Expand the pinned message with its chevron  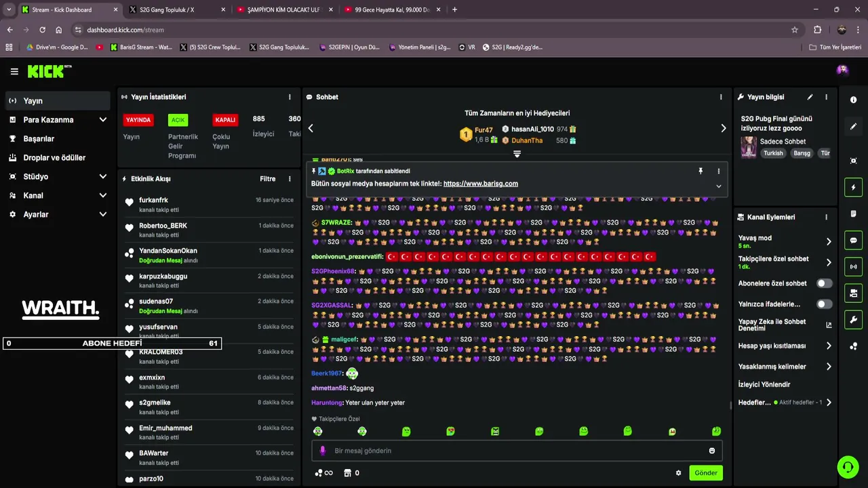point(719,186)
